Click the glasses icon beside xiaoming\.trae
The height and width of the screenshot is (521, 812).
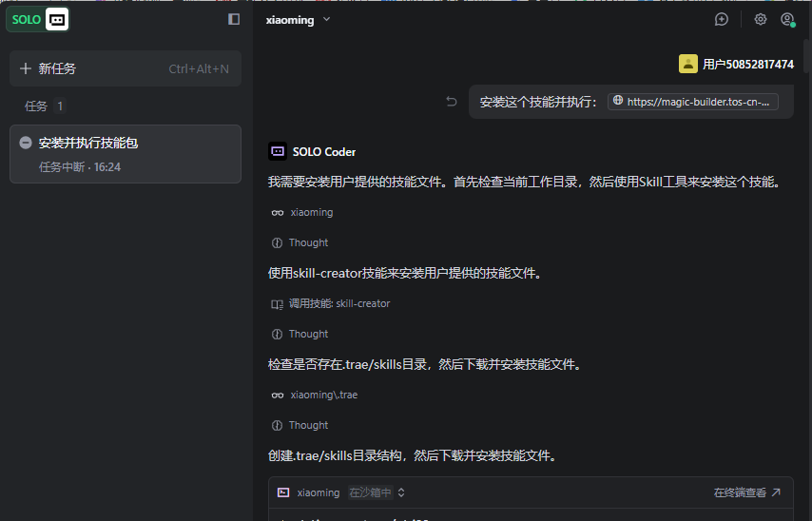pos(278,396)
